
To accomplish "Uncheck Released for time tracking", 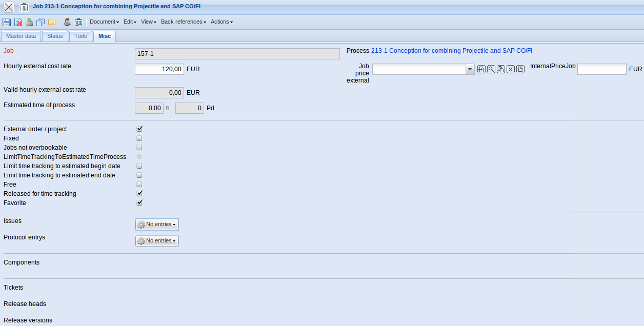I will point(139,194).
